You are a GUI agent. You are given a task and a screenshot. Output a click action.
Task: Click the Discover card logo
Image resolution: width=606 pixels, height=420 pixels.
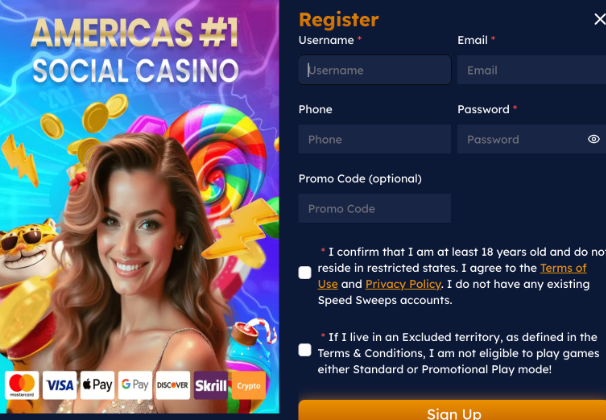173,385
